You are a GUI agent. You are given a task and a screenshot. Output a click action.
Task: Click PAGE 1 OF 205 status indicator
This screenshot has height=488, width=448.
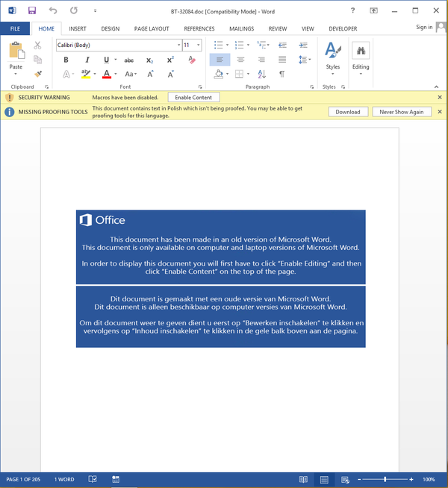[23, 479]
